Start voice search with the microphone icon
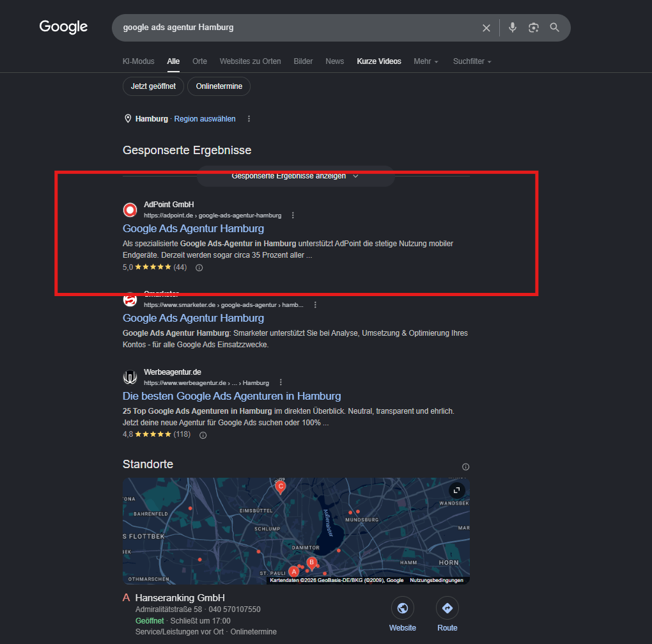 tap(512, 27)
